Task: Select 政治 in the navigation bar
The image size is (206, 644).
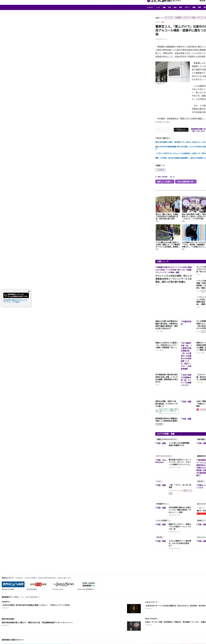Action: point(175,8)
